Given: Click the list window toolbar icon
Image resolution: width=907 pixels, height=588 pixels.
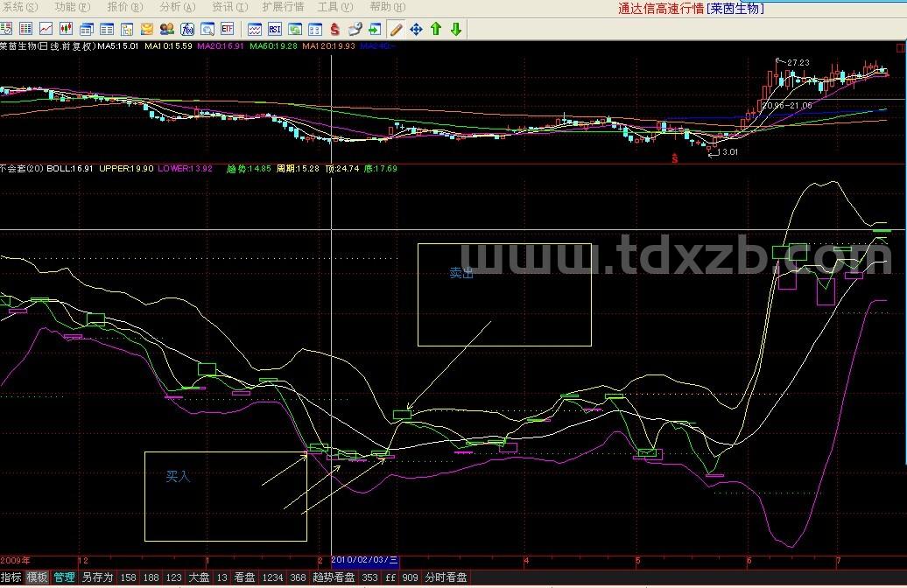Looking at the screenshot, I should point(107,28).
